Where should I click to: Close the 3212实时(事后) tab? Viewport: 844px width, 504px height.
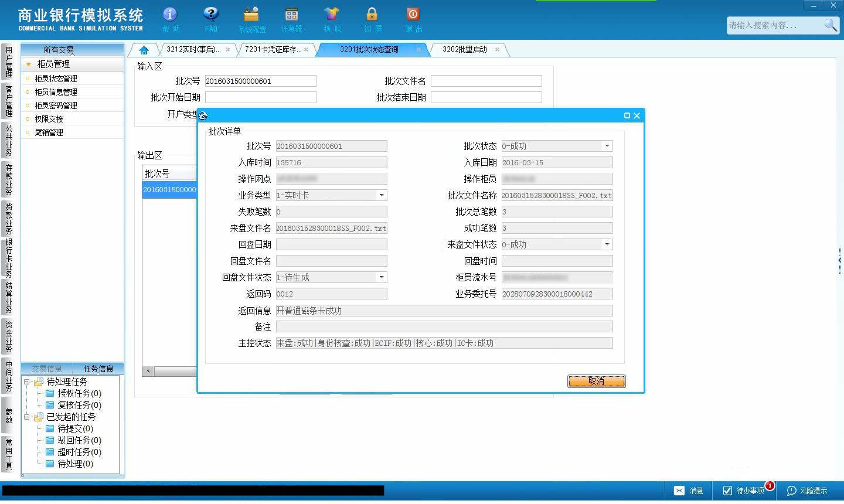tap(227, 50)
